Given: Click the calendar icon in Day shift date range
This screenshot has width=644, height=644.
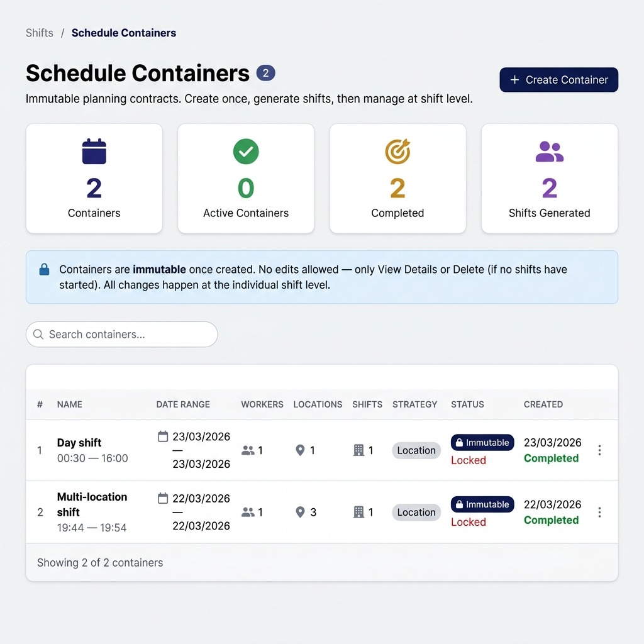Looking at the screenshot, I should (x=162, y=436).
